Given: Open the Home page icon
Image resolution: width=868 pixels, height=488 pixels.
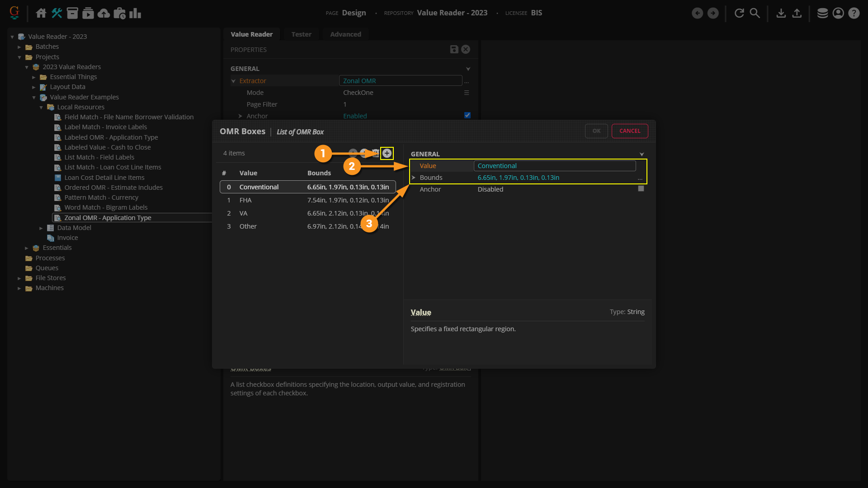Looking at the screenshot, I should [x=41, y=13].
